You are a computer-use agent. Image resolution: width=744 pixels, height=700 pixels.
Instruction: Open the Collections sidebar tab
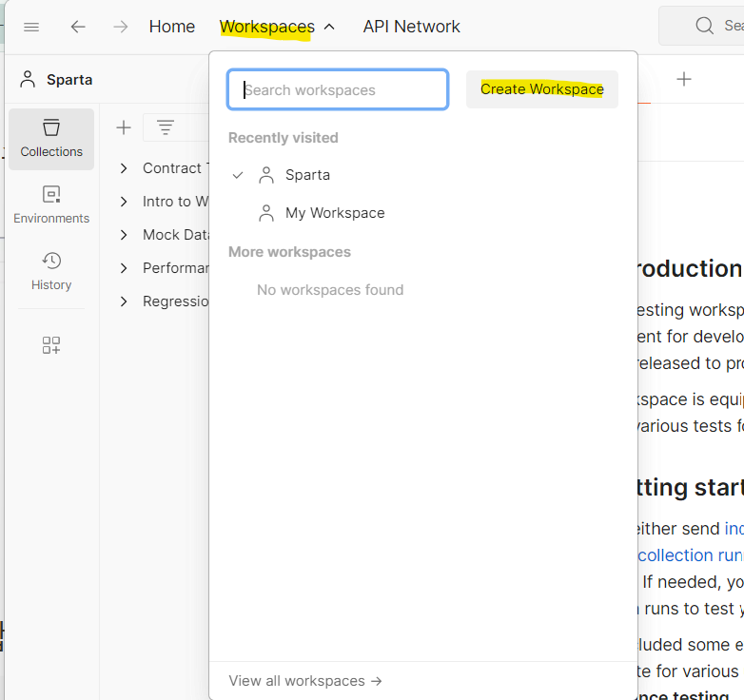click(x=51, y=139)
